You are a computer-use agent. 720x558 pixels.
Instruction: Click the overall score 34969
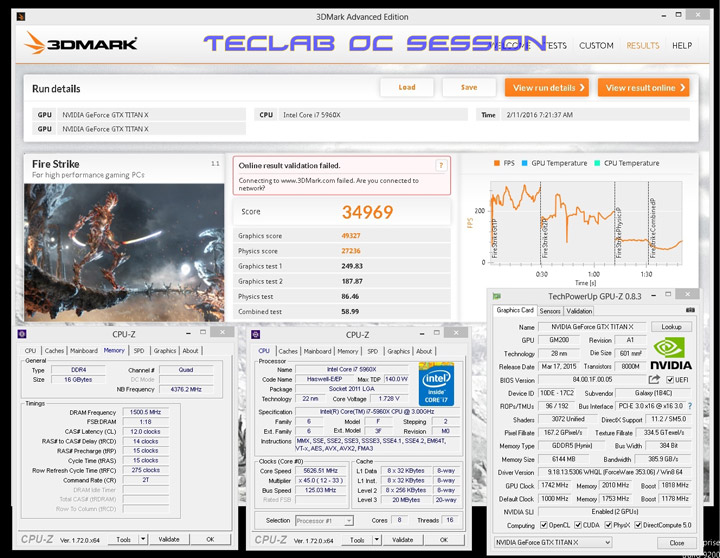tap(367, 212)
